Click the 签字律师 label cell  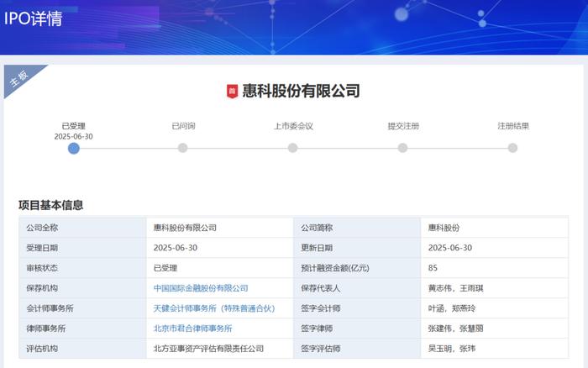tap(357, 329)
